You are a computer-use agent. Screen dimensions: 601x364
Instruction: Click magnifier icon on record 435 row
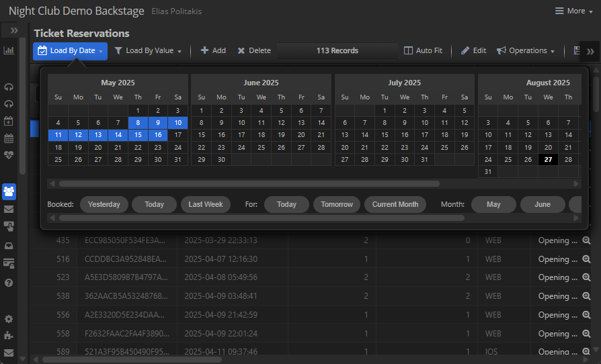tap(586, 240)
